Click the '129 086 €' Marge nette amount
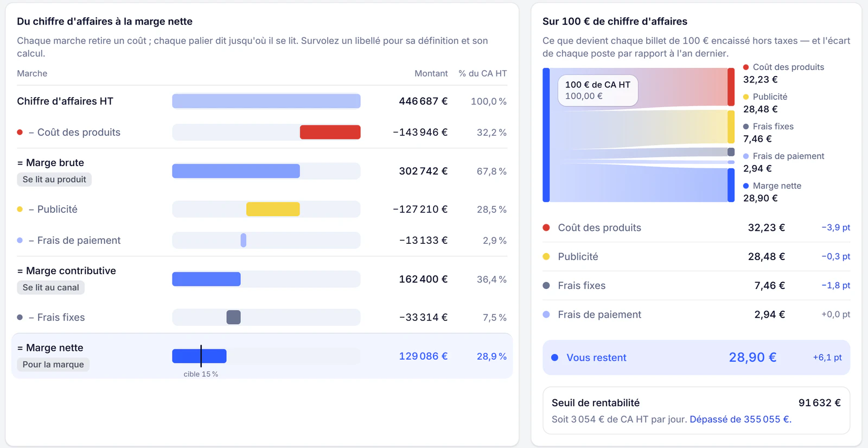 coord(423,356)
